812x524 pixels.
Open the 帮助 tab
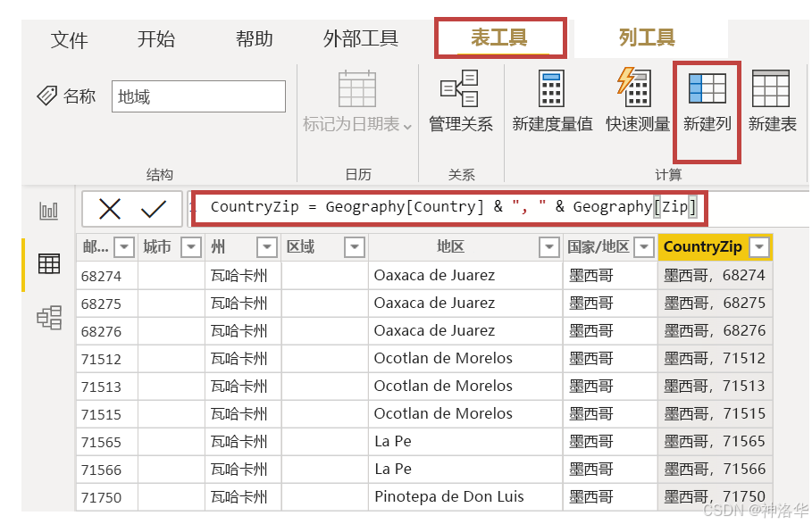tap(254, 38)
